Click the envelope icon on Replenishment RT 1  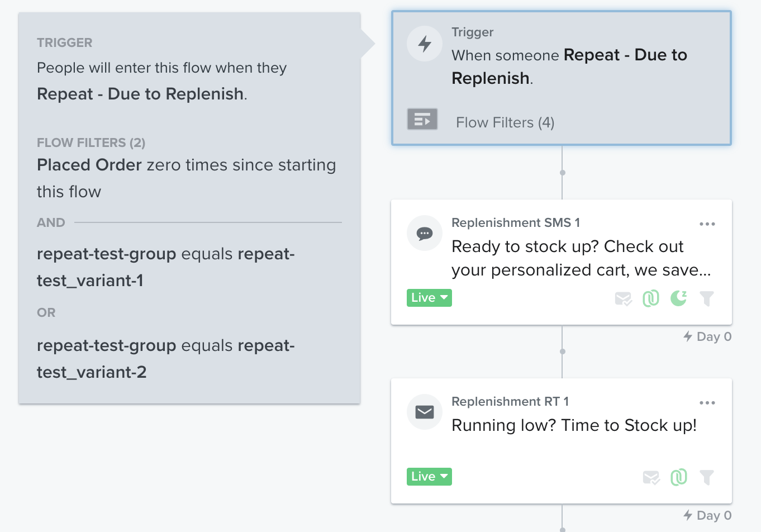click(x=425, y=412)
